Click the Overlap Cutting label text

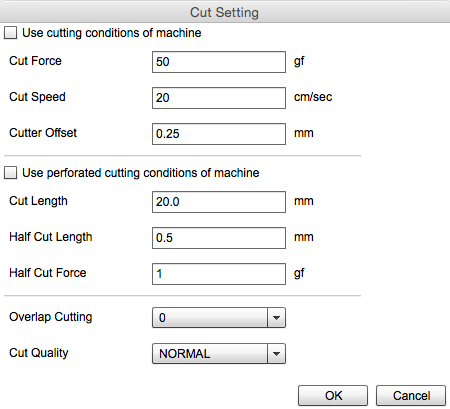coord(51,317)
